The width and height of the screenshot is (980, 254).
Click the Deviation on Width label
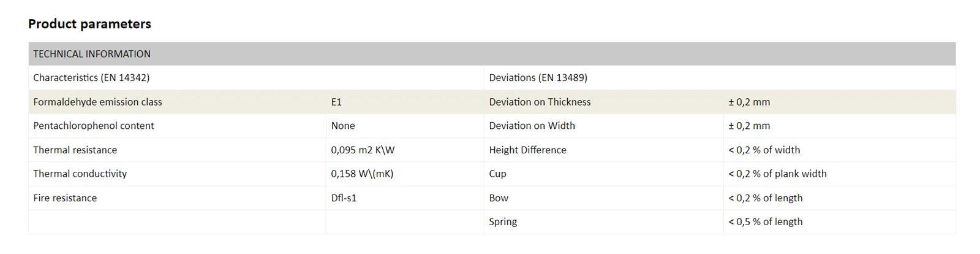click(532, 126)
